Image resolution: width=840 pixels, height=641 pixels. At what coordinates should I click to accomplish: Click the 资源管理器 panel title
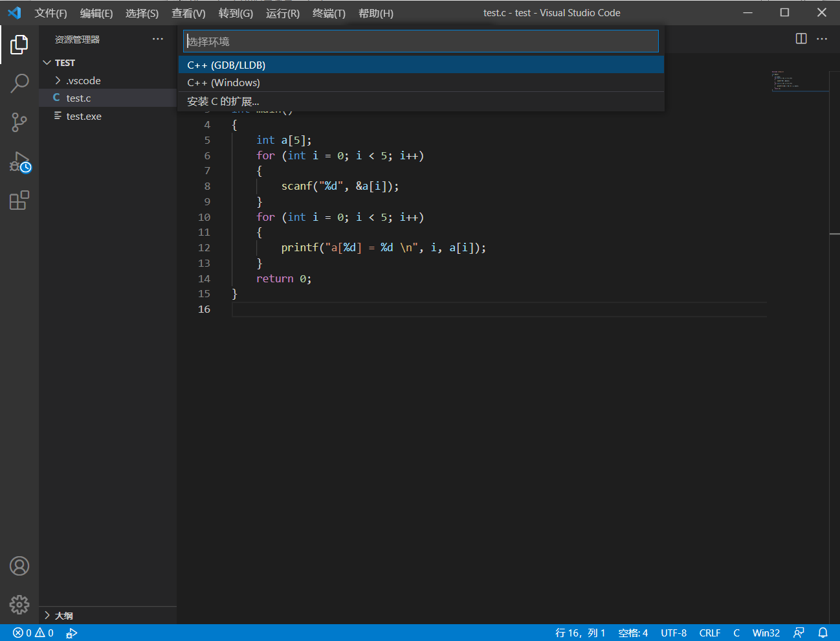coord(77,39)
